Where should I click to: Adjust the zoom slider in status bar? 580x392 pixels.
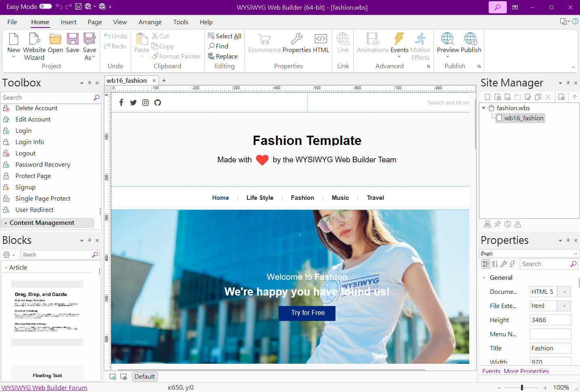522,388
